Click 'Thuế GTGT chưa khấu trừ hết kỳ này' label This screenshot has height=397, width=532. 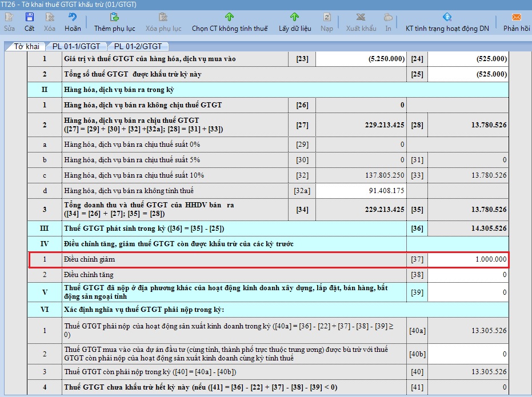(x=201, y=387)
